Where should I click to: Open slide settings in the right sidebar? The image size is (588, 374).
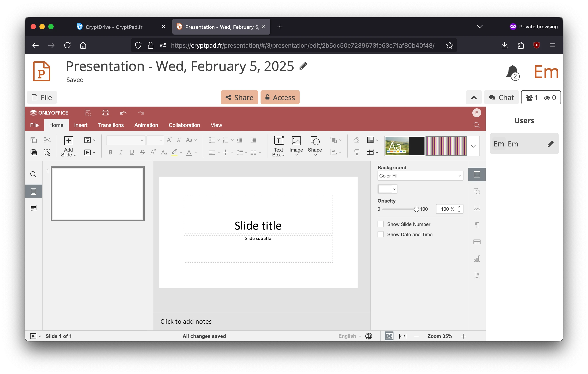click(477, 174)
